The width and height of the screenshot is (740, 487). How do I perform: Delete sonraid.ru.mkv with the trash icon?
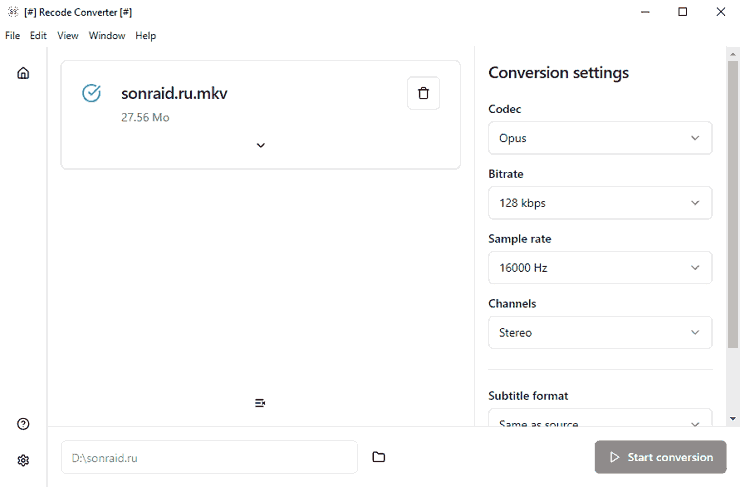click(x=423, y=93)
